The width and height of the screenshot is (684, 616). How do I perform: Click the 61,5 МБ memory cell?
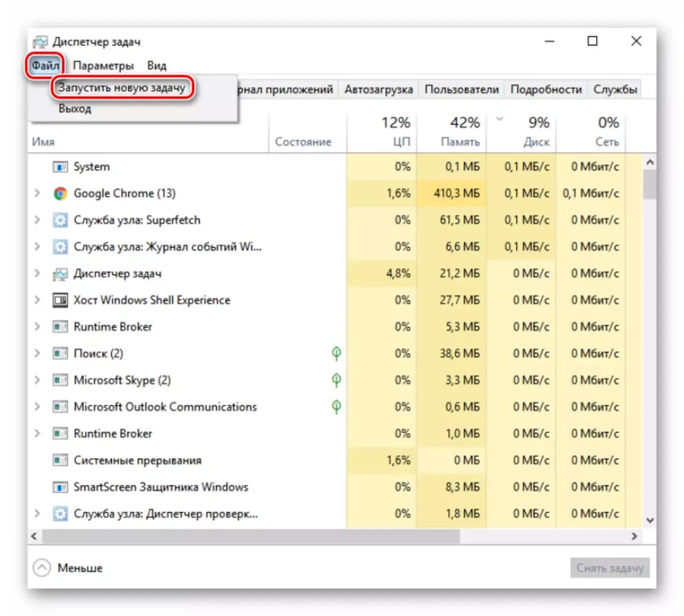(451, 220)
